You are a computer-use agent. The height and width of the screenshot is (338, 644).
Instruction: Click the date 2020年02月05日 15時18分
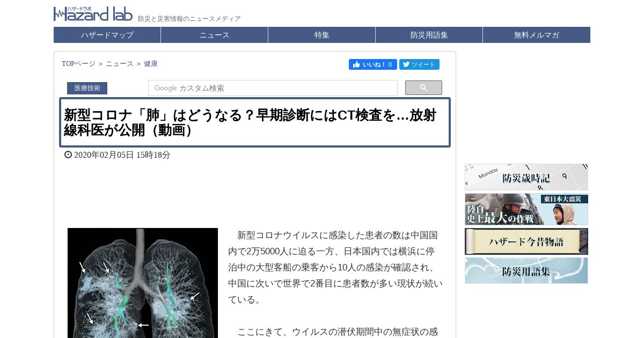tap(122, 155)
